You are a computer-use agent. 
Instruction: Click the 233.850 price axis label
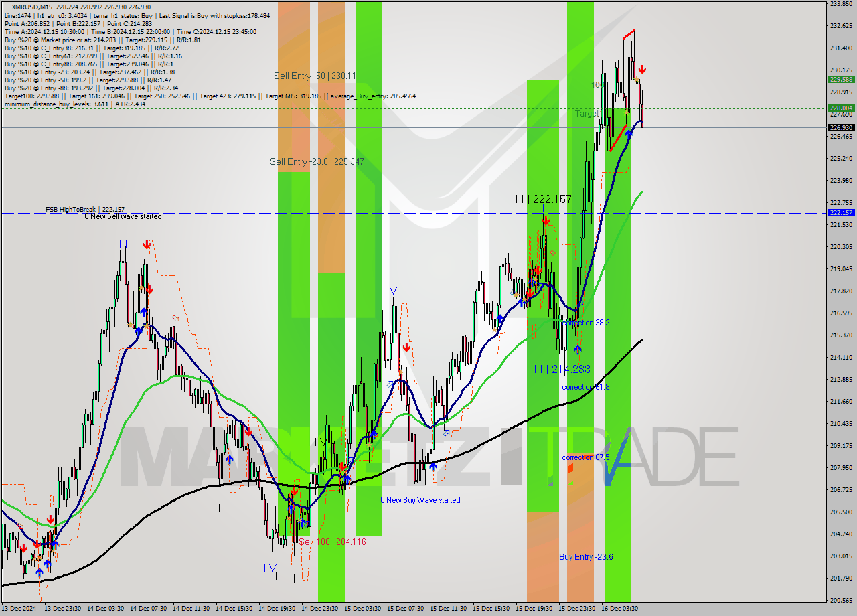pos(841,4)
